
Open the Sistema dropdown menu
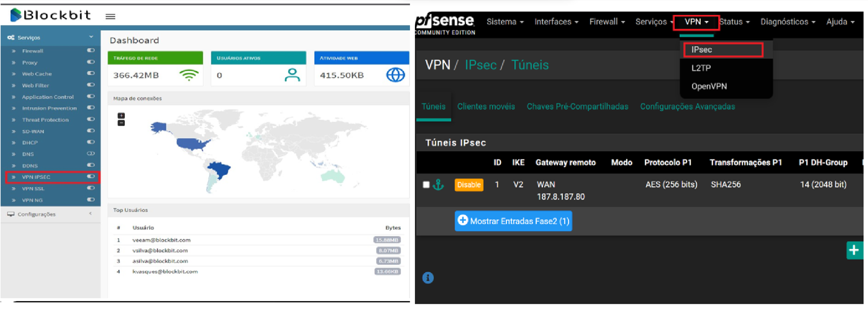click(505, 22)
